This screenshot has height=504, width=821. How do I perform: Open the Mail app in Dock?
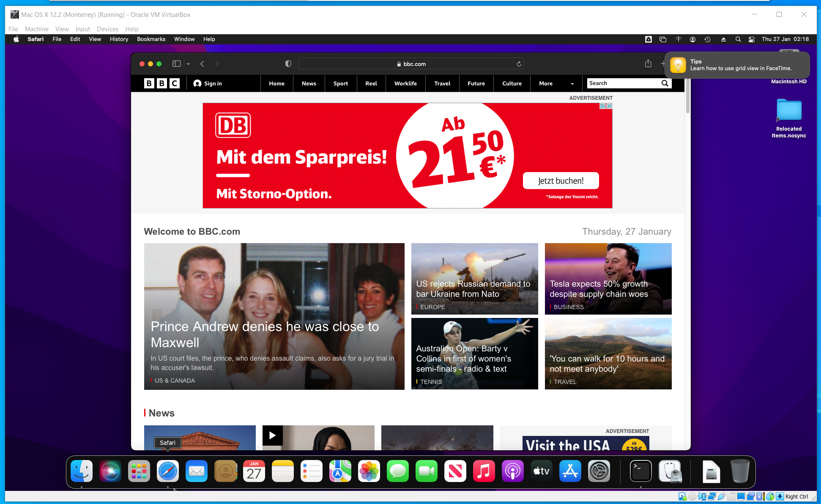[x=197, y=471]
